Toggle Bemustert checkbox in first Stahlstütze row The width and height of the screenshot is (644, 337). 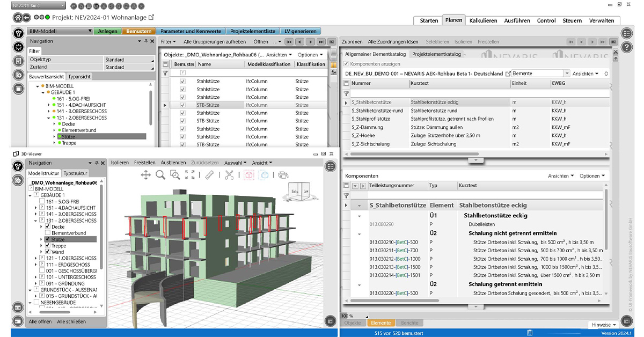(183, 82)
